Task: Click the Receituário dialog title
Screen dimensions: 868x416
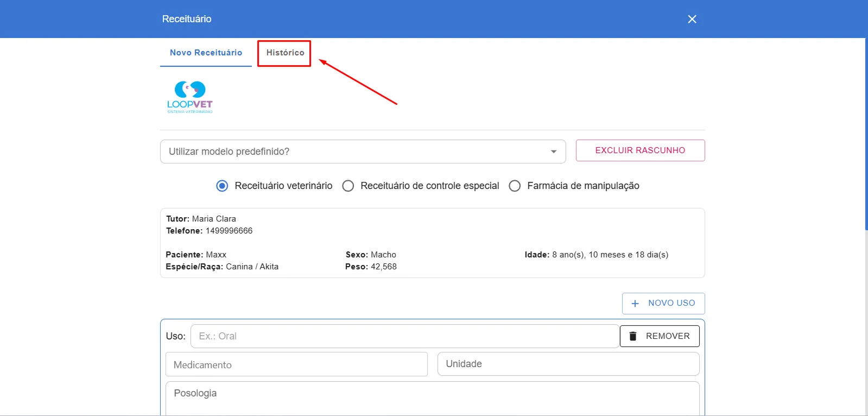Action: [x=187, y=19]
